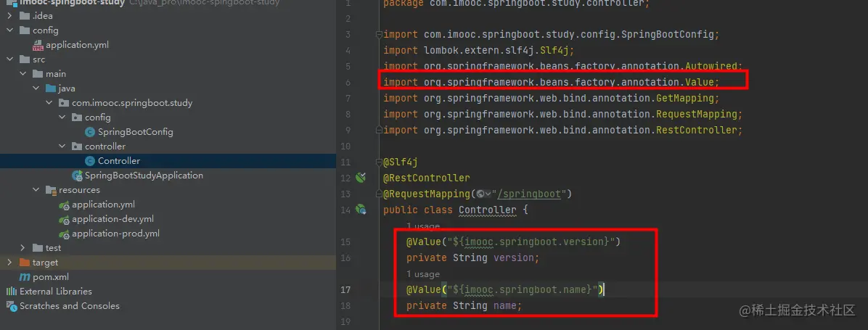868x330 pixels.
Task: Click the globe icon inside @RequestMapping annotation
Action: (x=480, y=194)
